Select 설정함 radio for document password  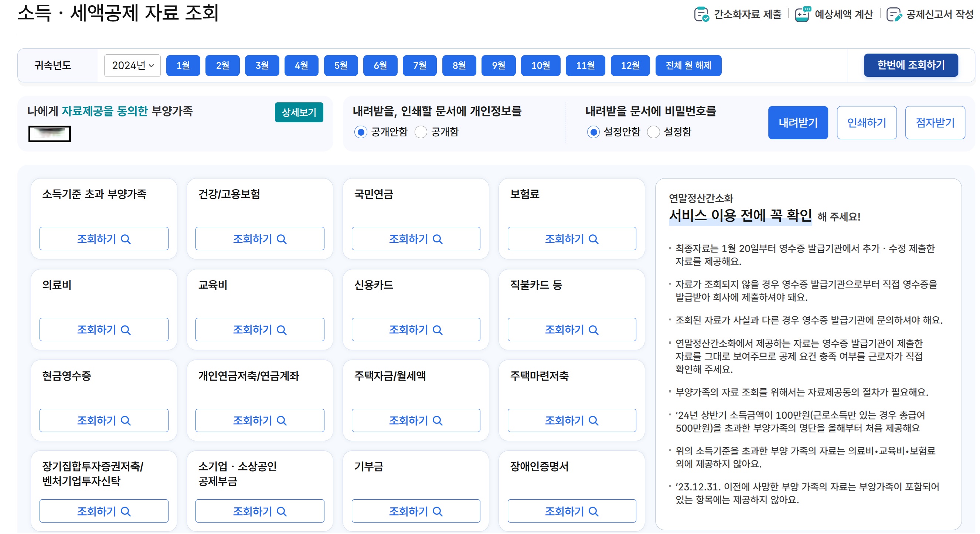tap(653, 132)
